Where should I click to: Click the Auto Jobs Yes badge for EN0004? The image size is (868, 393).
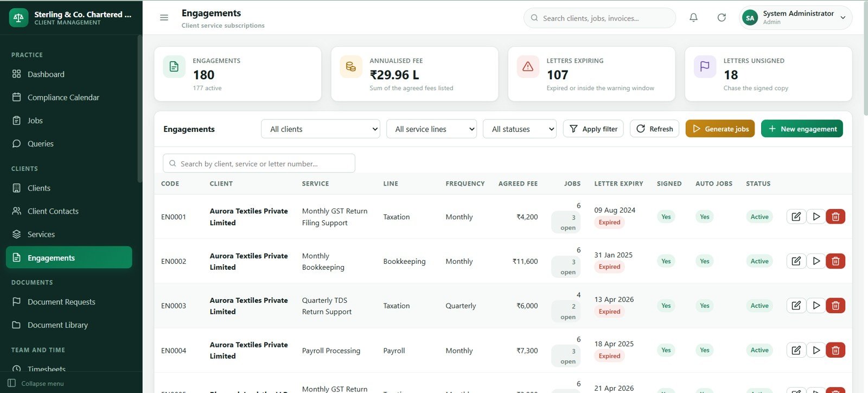pyautogui.click(x=704, y=350)
